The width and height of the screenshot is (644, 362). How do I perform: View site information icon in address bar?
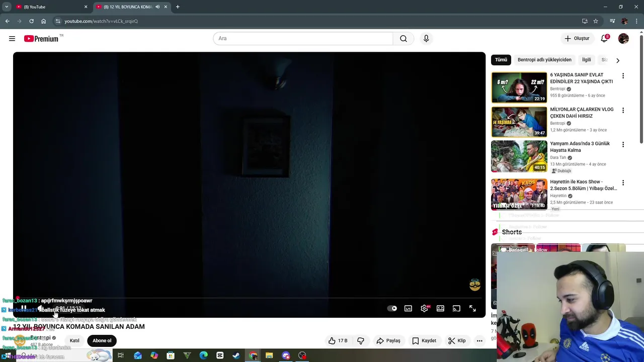point(58,21)
